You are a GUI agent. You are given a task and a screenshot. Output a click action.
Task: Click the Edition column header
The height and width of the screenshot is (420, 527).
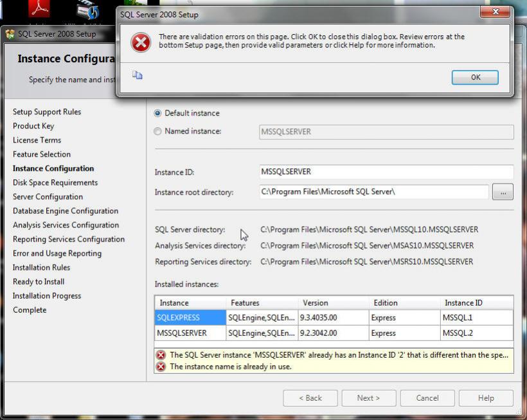click(405, 303)
